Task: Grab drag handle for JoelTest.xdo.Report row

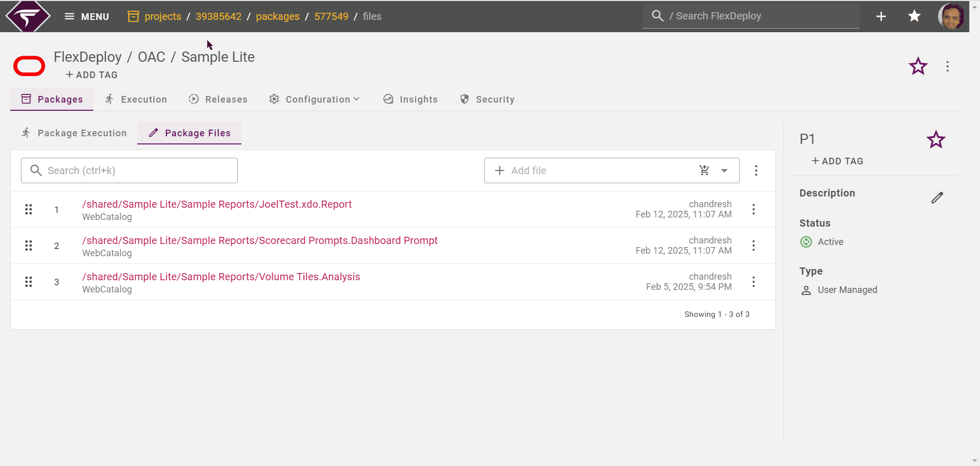Action: pos(29,209)
